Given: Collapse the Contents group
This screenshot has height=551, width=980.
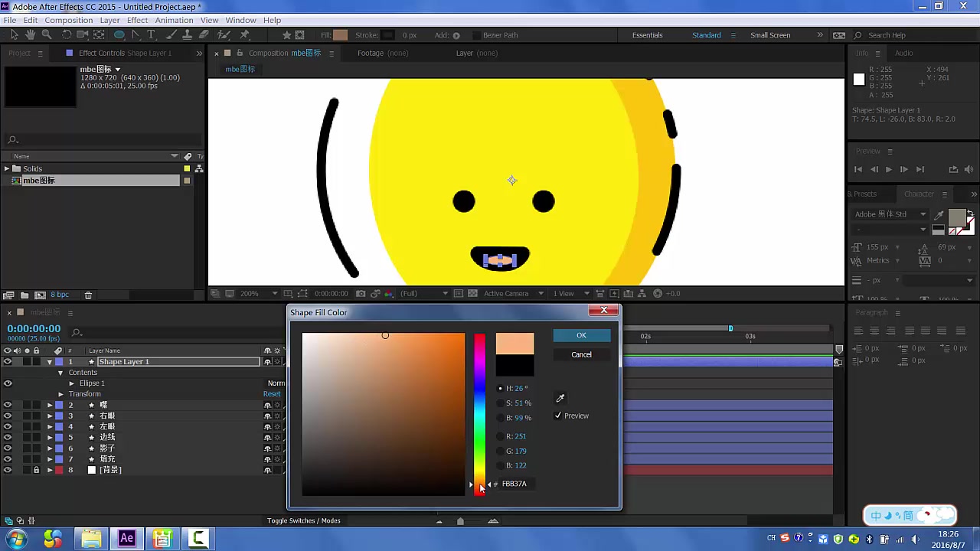Looking at the screenshot, I should [60, 373].
